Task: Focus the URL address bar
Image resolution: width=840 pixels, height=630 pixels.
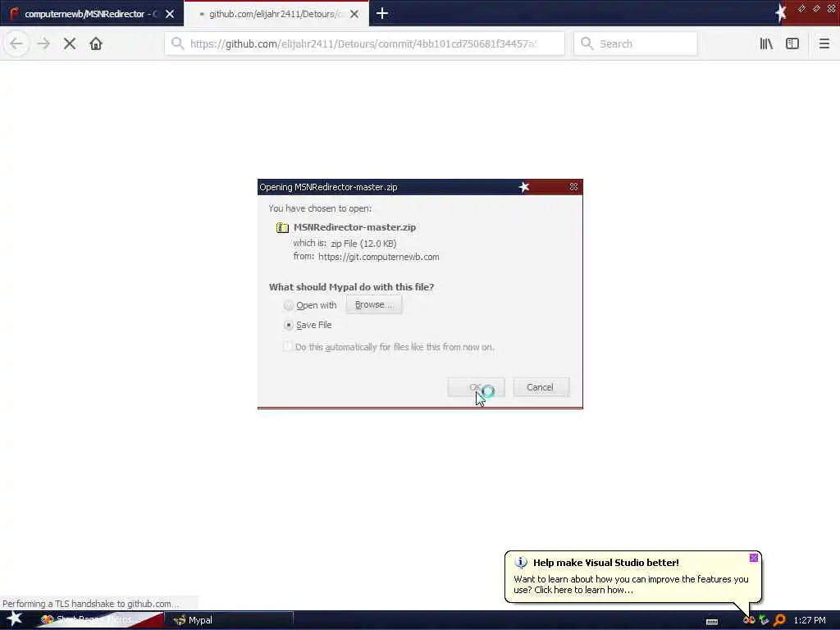Action: coord(365,43)
